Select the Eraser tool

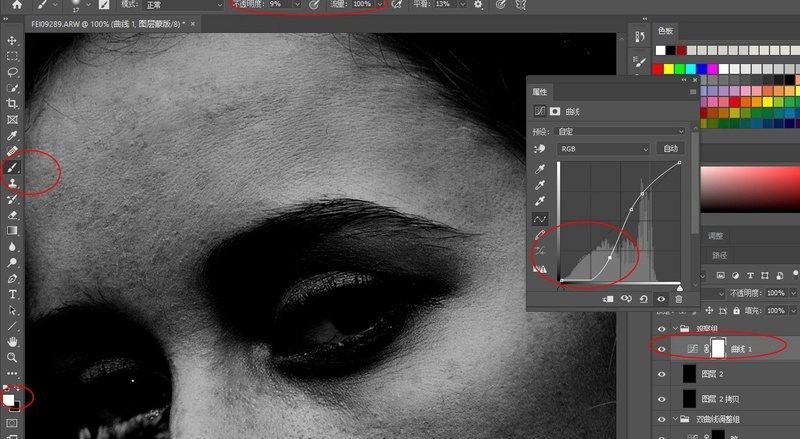[x=12, y=214]
